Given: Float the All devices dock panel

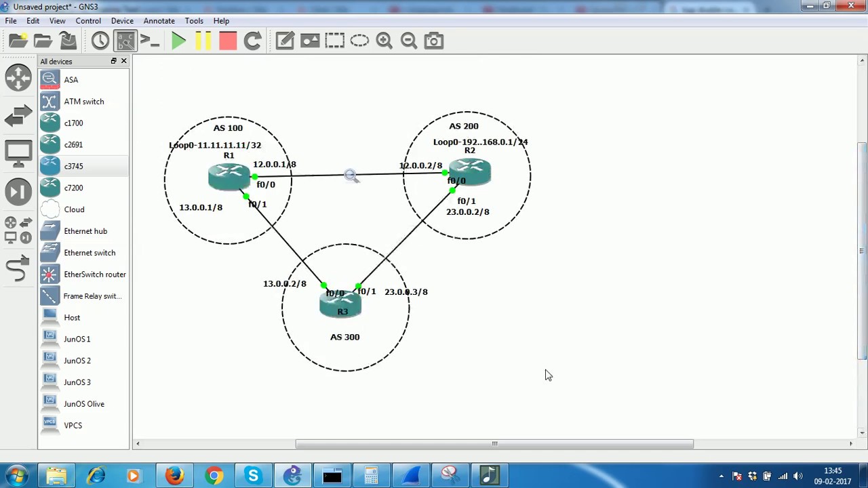Looking at the screenshot, I should click(114, 61).
